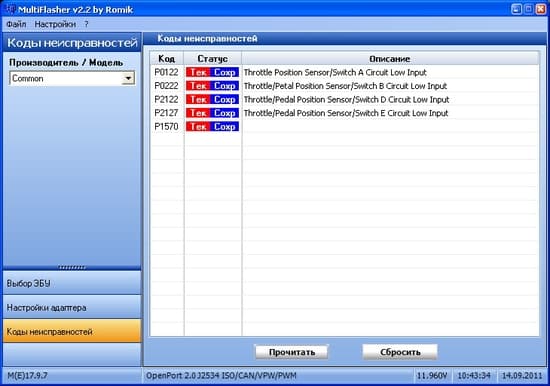The height and width of the screenshot is (386, 550).
Task: Select the P0122 fault code row
Action: tap(344, 72)
